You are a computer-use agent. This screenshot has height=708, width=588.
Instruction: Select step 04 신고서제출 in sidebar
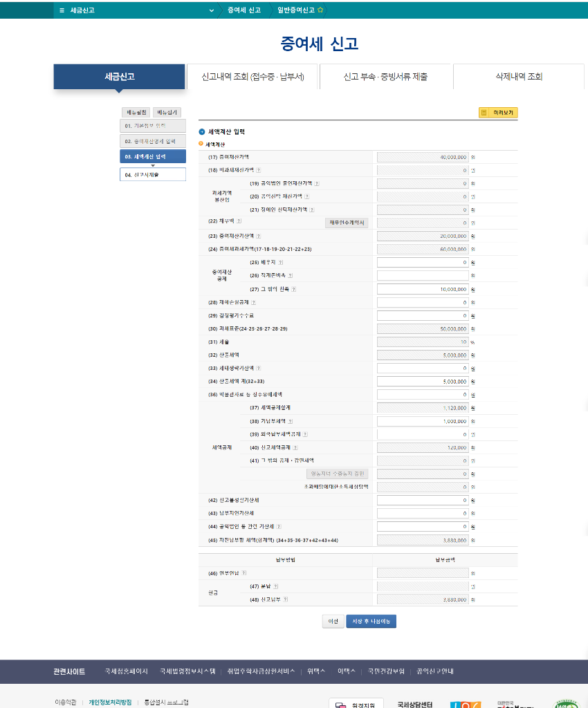[x=153, y=175]
